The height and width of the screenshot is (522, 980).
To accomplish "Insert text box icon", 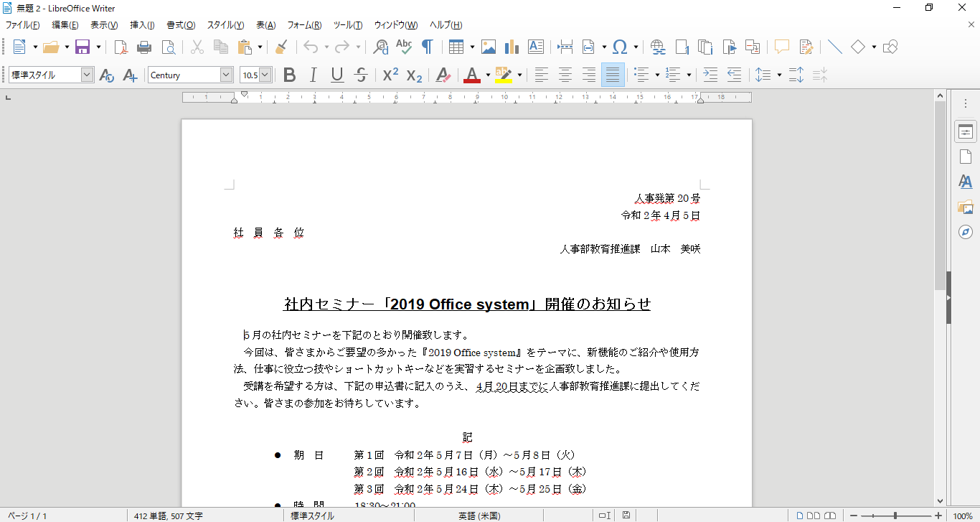I will (535, 47).
